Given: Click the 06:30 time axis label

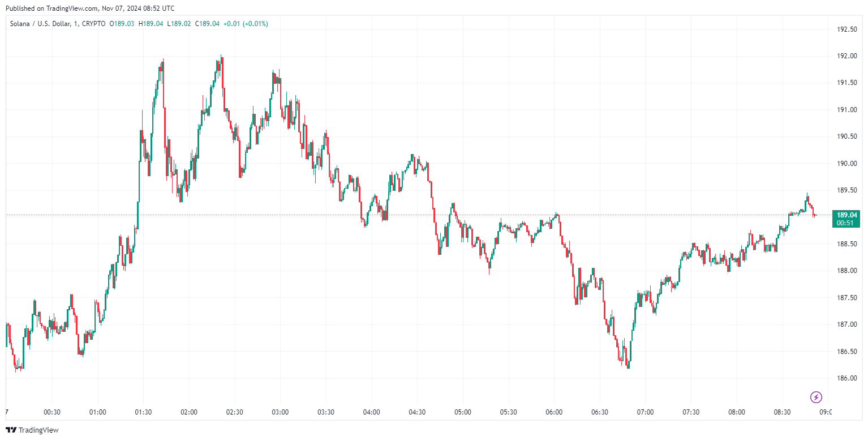Looking at the screenshot, I should click(x=600, y=412).
